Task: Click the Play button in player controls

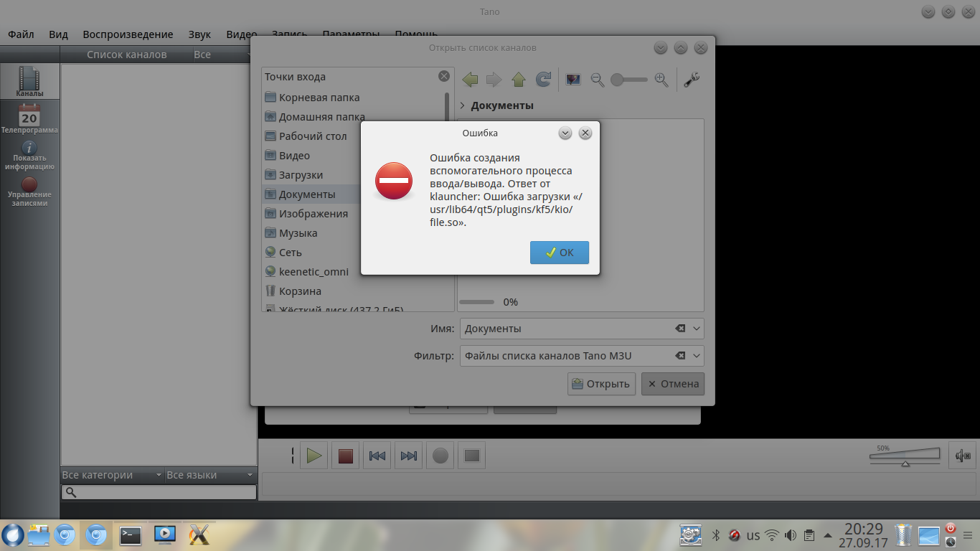Action: [314, 456]
